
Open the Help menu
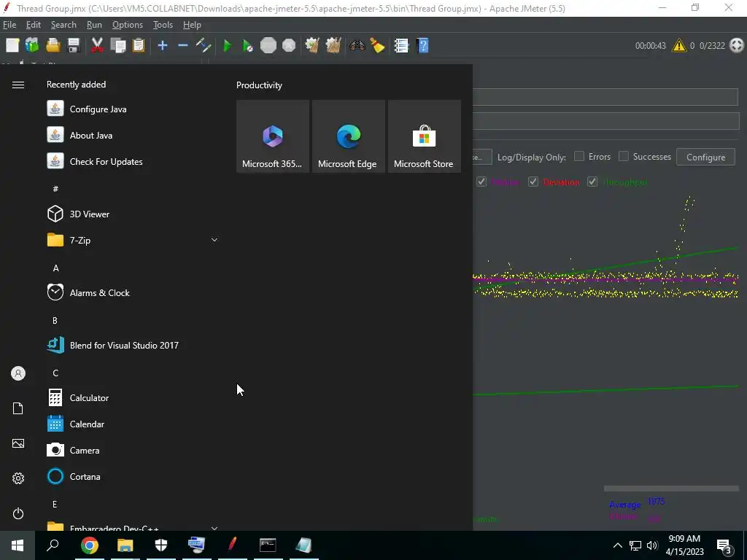point(192,25)
